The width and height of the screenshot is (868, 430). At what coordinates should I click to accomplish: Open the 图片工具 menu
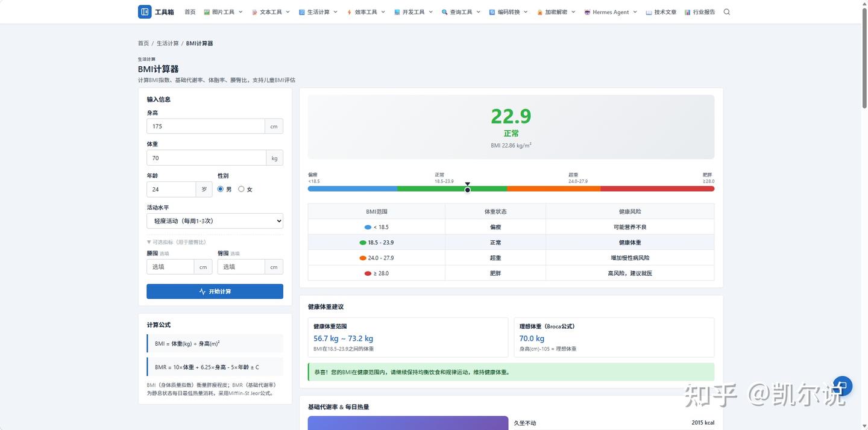coord(223,12)
